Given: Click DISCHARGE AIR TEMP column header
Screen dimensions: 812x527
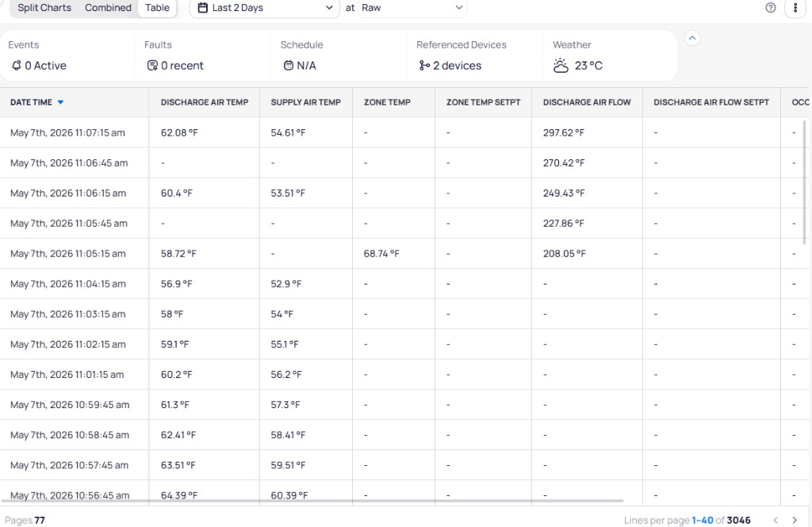Looking at the screenshot, I should [205, 102].
